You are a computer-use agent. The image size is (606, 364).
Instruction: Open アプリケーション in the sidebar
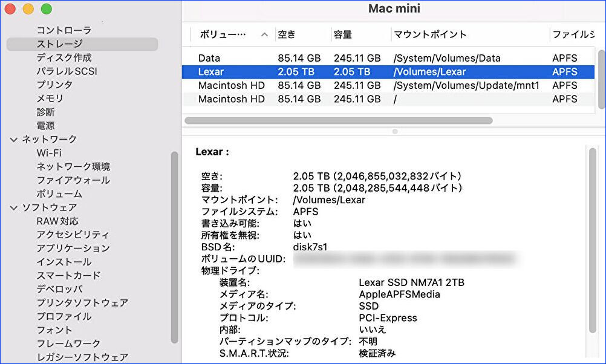73,248
